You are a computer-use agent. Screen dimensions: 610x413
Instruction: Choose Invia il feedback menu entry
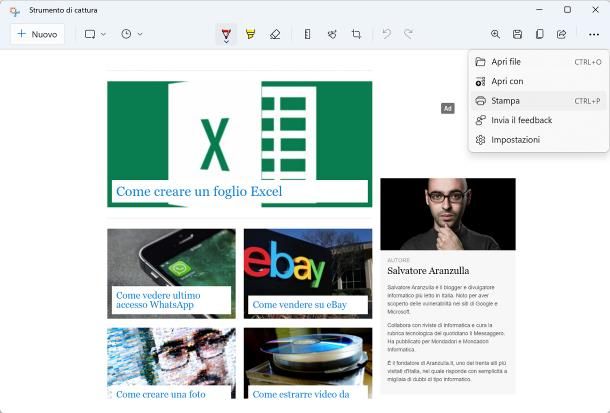pos(538,120)
